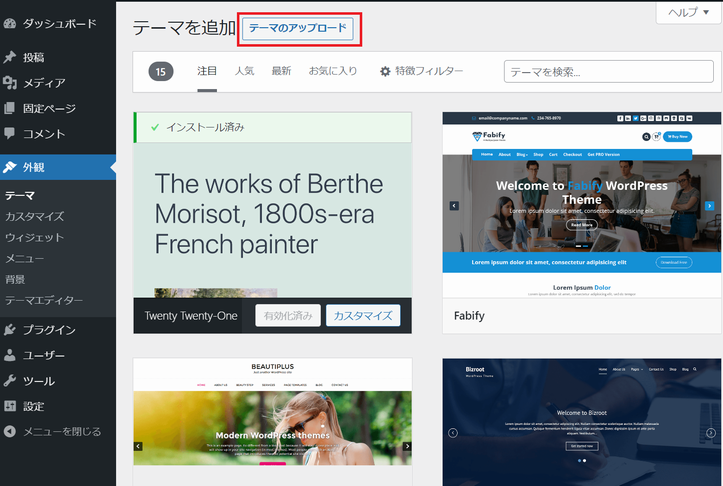Click the Fabify theme name
Image resolution: width=723 pixels, height=486 pixels.
tap(469, 316)
